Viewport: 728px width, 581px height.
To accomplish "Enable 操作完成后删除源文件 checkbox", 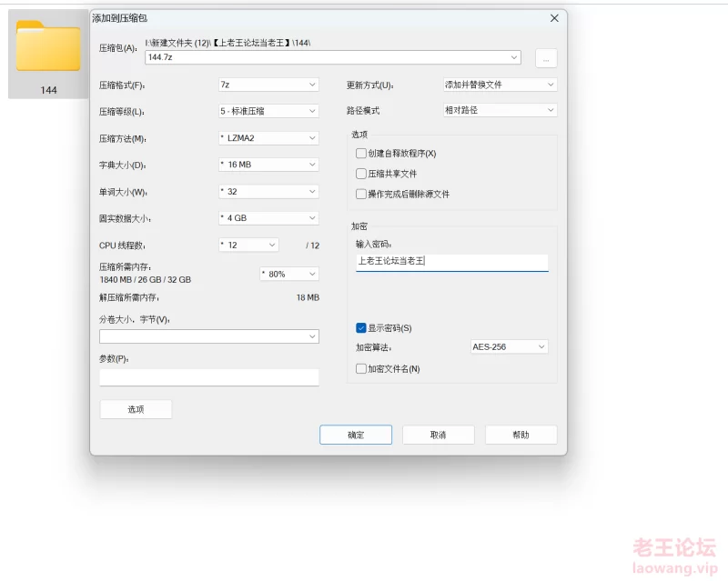I will click(x=360, y=194).
